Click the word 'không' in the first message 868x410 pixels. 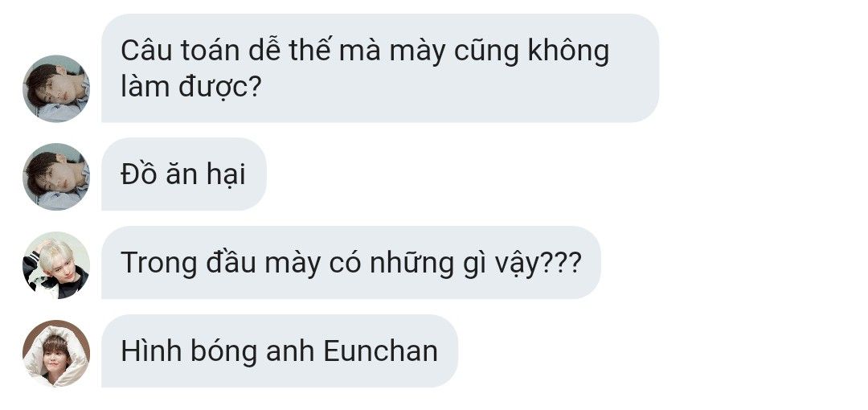[568, 51]
